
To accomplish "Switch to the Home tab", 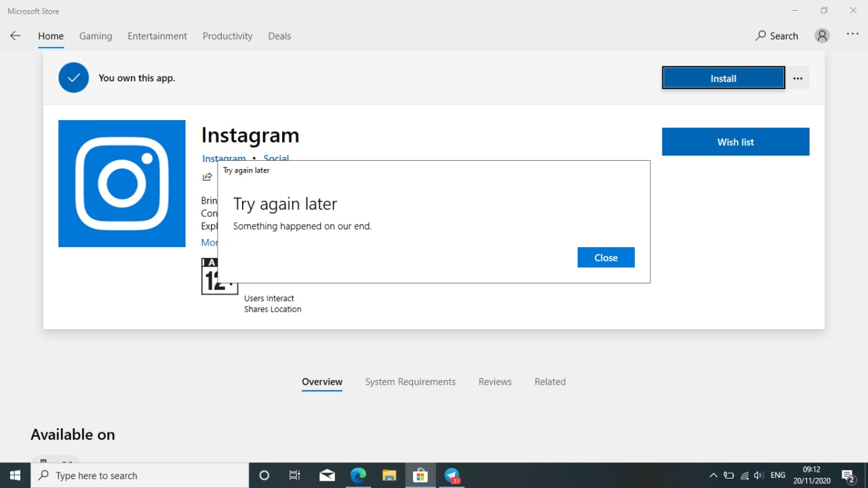I will [51, 36].
